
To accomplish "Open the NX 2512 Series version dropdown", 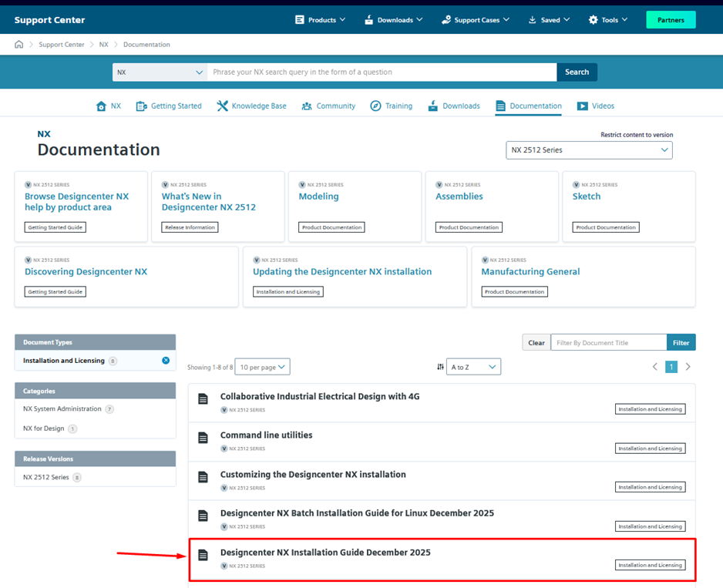I will pos(589,150).
